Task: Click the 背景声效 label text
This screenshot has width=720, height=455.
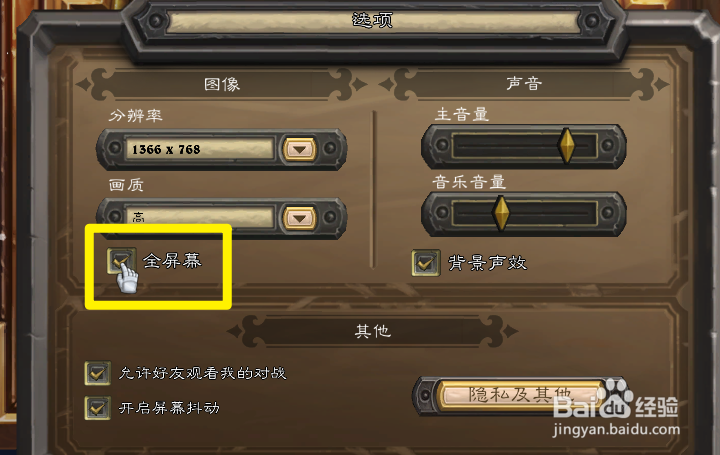Action: coord(487,263)
